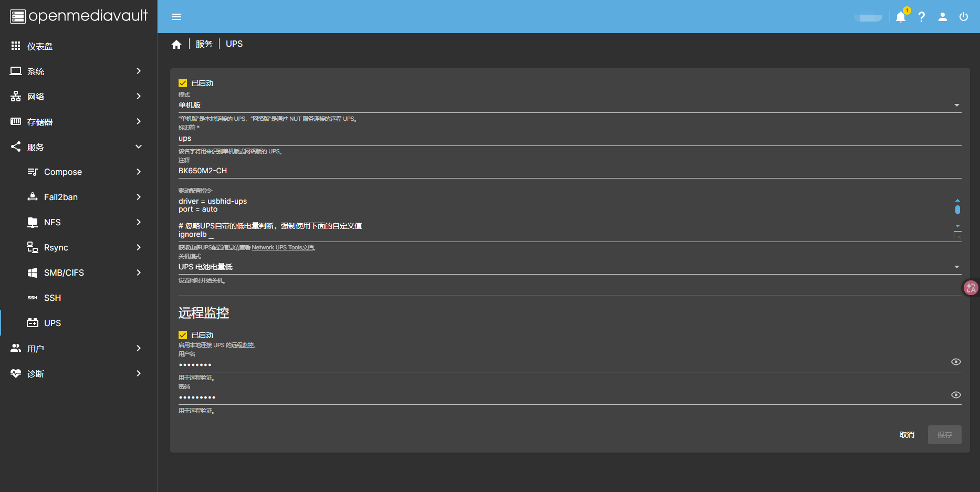Click the Fail2ban icon
The width and height of the screenshot is (980, 492).
(33, 197)
